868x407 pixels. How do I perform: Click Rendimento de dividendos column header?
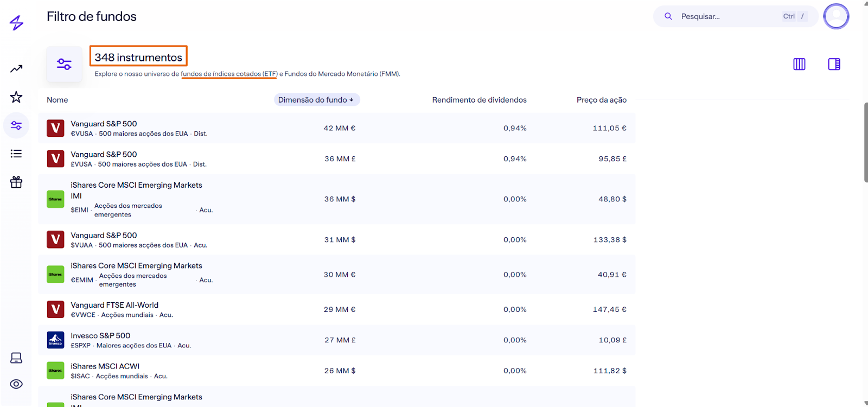(479, 100)
